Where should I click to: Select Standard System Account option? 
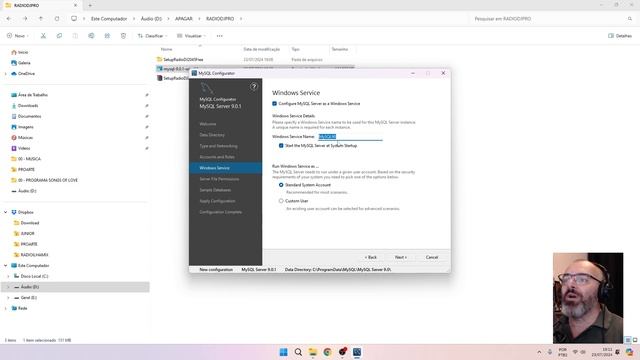click(281, 185)
